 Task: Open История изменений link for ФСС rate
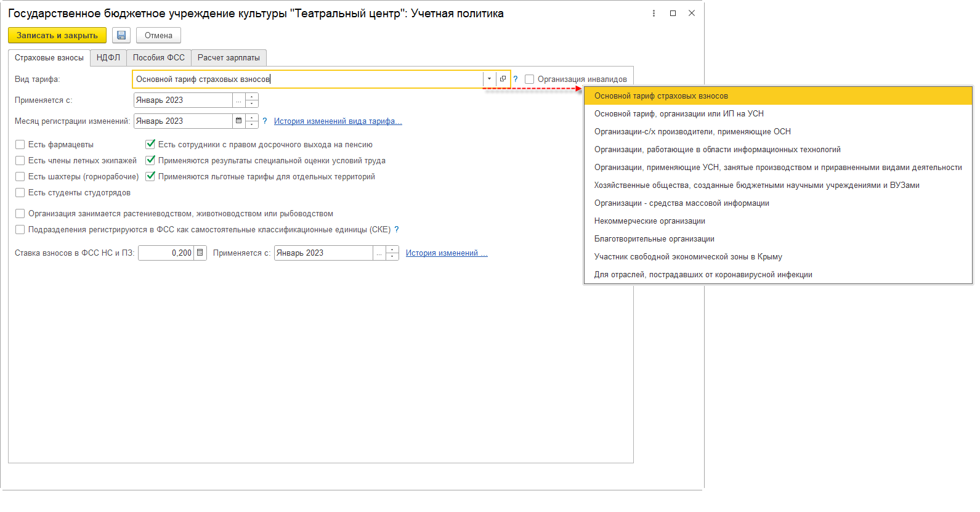point(447,253)
